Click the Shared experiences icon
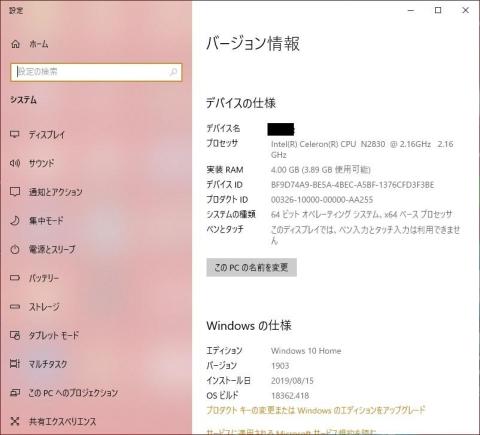 15,421
